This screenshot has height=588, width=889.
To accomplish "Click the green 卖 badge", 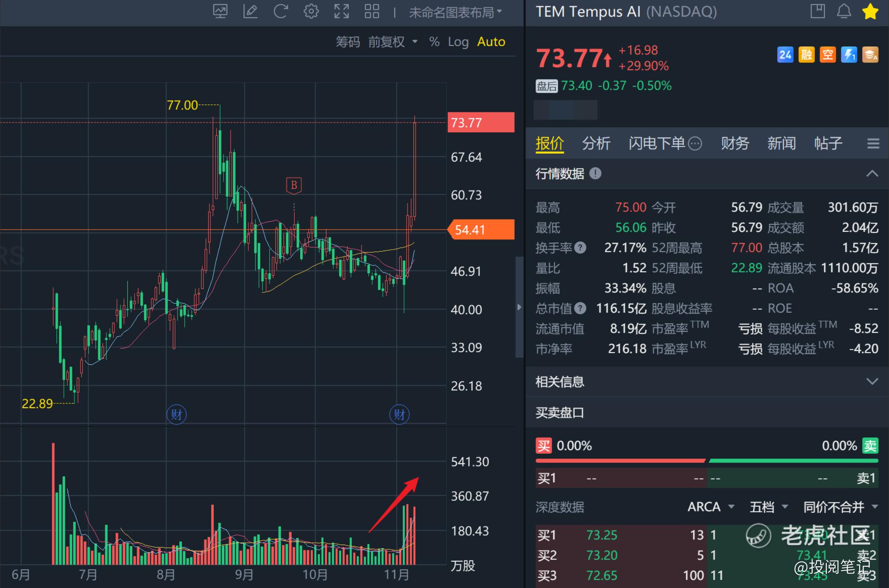I will (870, 446).
